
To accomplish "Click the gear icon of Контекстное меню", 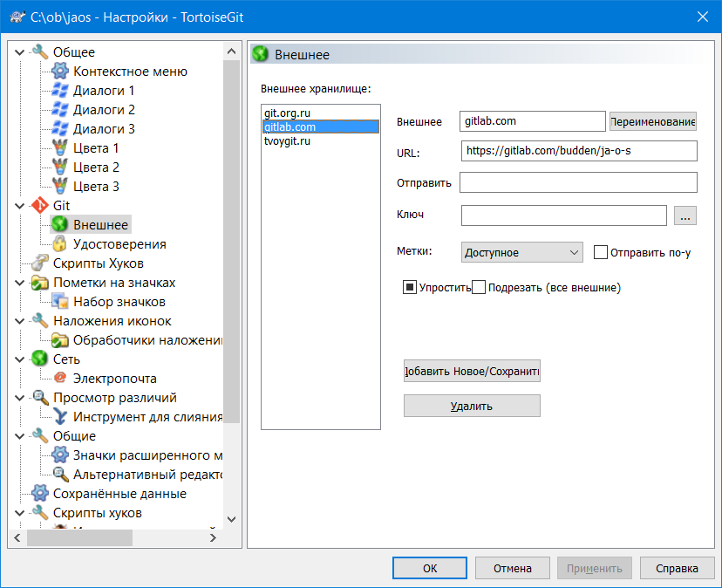I will coord(60,72).
